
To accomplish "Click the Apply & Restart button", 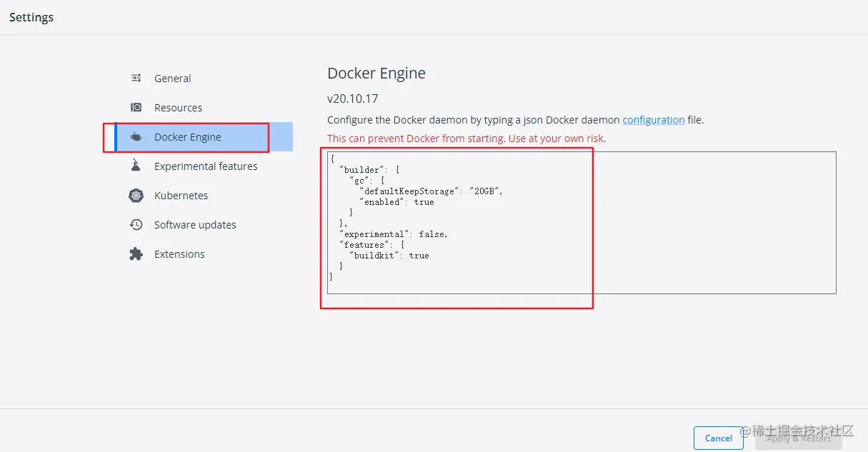I will [799, 438].
